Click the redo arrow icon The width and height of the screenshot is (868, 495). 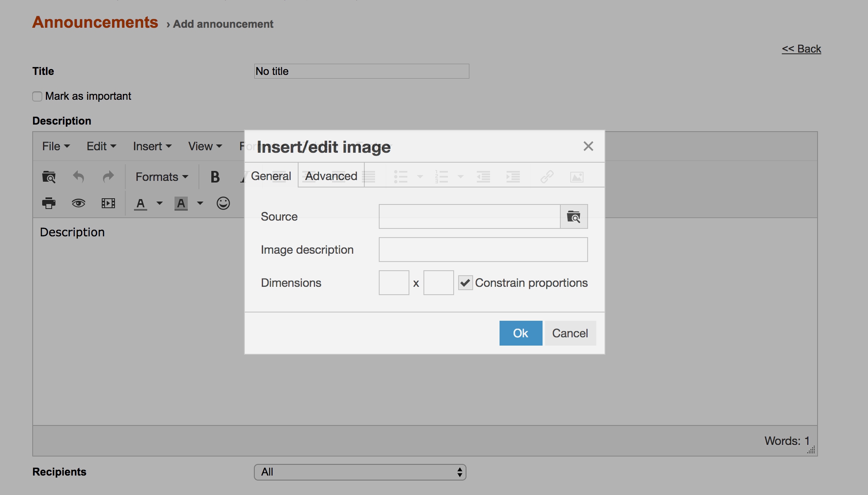[x=108, y=177]
